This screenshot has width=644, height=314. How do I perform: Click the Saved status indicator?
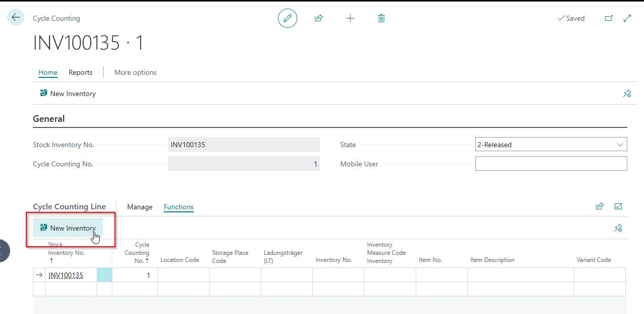[x=571, y=18]
